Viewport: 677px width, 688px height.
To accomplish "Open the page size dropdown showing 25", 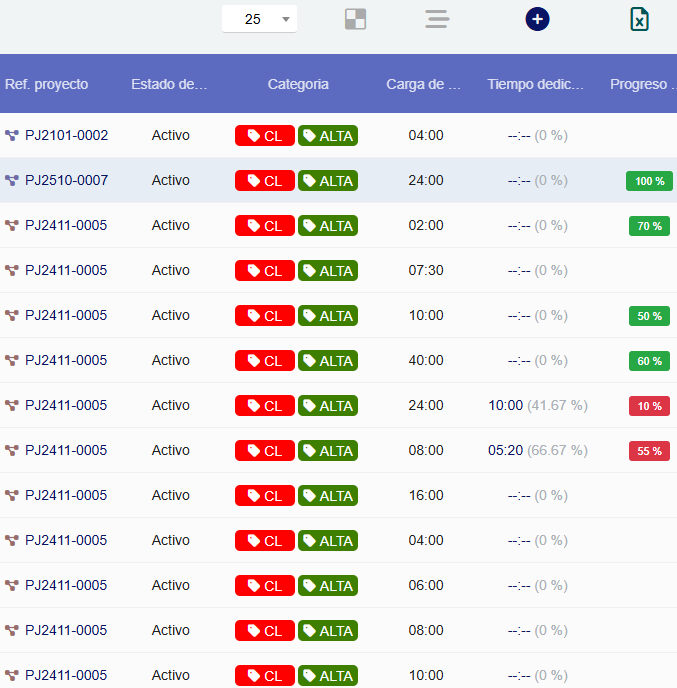I will click(x=259, y=19).
